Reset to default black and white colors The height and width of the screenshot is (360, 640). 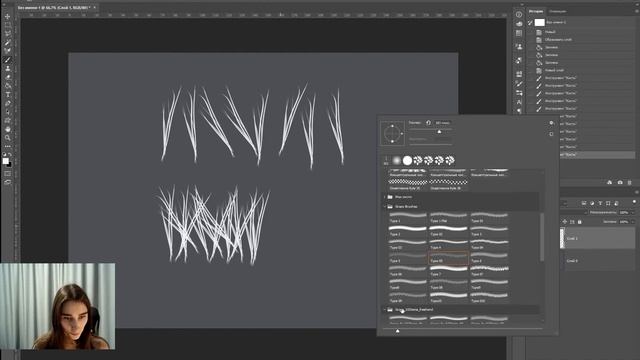click(x=4, y=155)
